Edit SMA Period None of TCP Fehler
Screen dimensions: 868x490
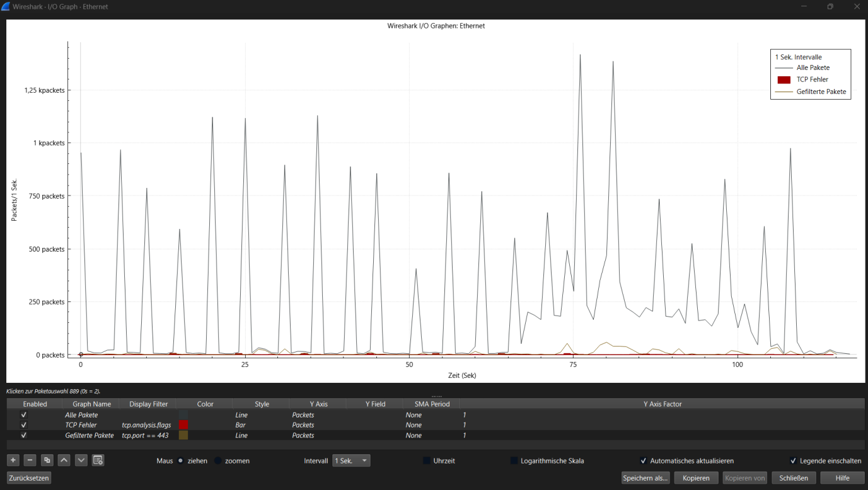click(432, 425)
